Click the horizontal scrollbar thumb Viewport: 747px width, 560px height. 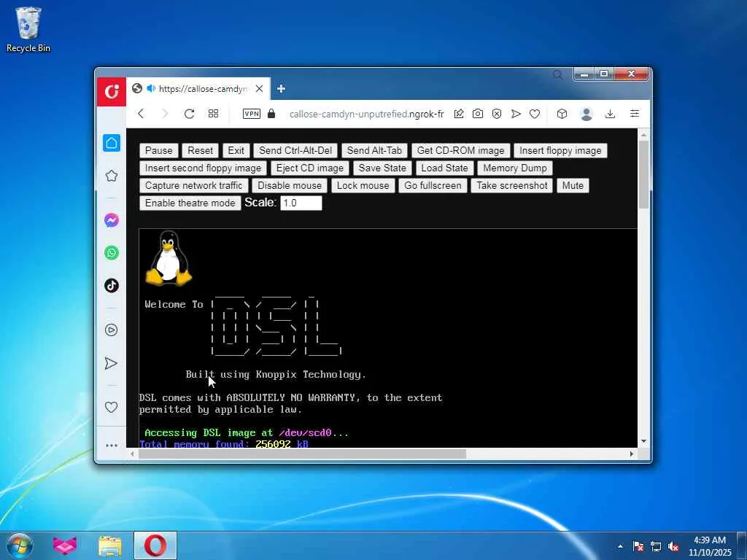302,454
